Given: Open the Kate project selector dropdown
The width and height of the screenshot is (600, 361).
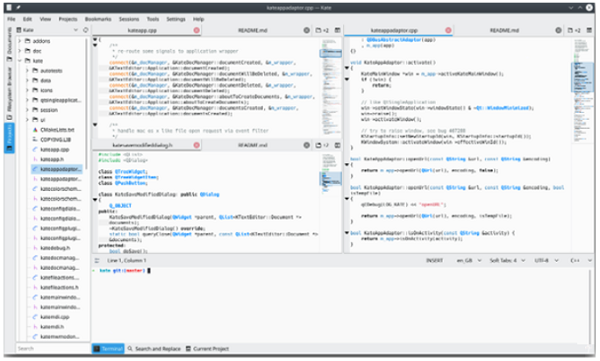Looking at the screenshot, I should (x=47, y=30).
